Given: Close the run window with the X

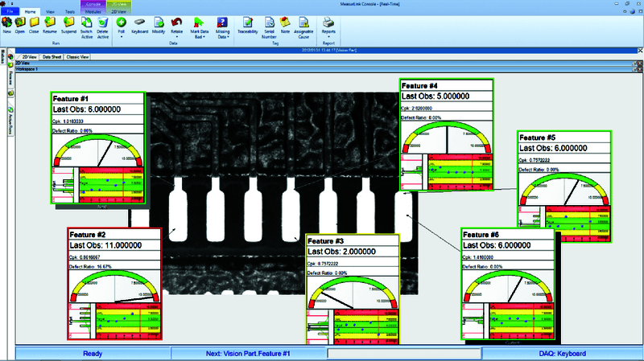Looking at the screenshot, I should 640,50.
